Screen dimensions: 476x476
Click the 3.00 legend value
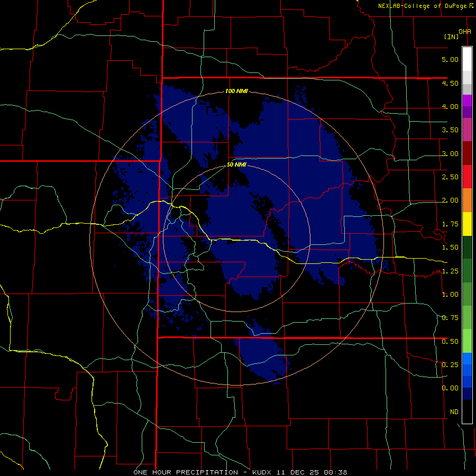pyautogui.click(x=450, y=153)
